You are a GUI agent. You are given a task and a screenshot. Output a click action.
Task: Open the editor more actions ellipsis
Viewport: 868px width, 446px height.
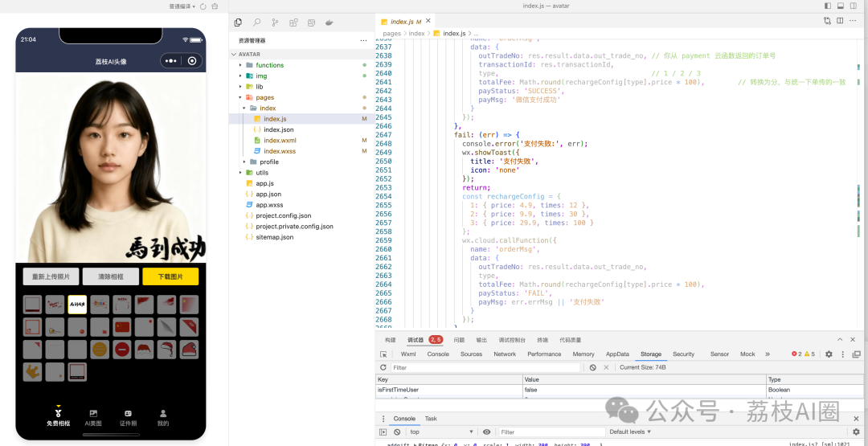coord(853,21)
